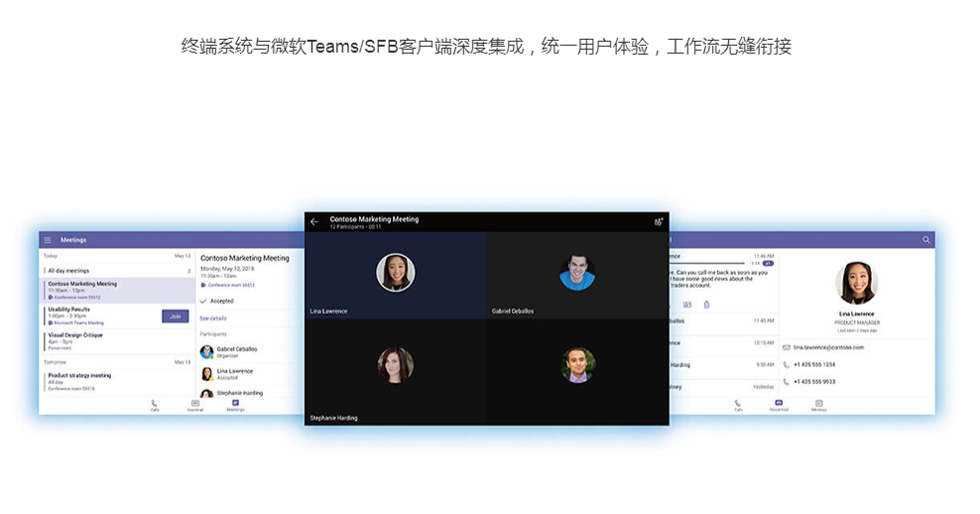
Task: Toggle the x1 playback speed badge
Action: (768, 263)
